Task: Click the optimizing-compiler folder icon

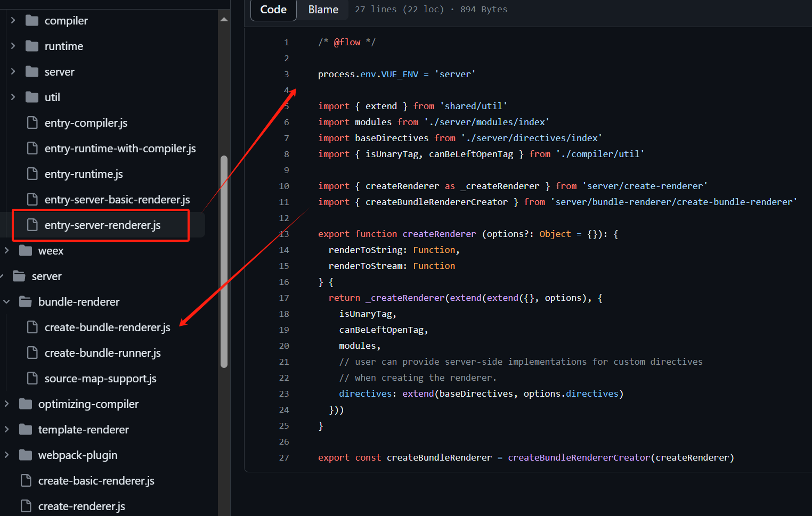Action: (x=26, y=404)
